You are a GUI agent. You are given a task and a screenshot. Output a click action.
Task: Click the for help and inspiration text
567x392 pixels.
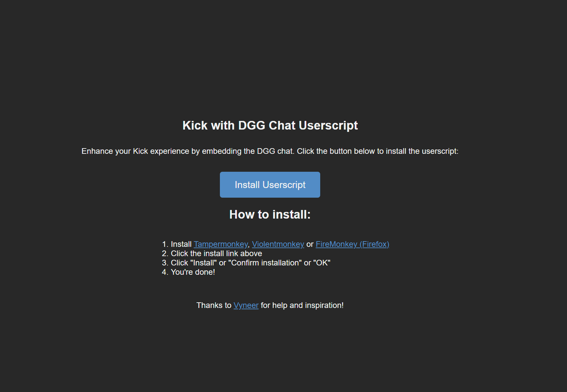[302, 305]
